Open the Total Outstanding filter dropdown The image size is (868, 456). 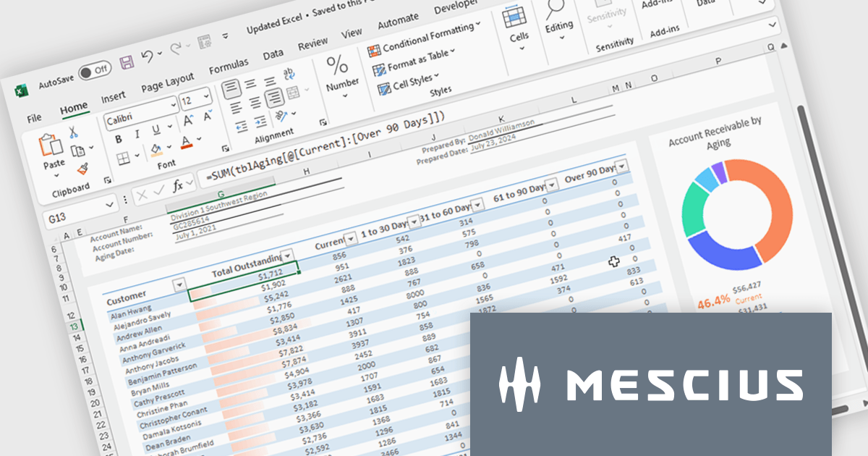click(288, 256)
